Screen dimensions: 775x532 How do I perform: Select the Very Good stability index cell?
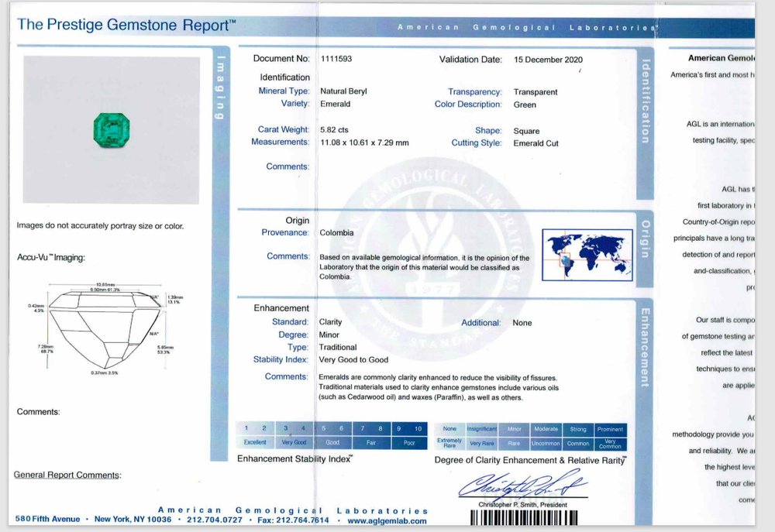tap(294, 442)
